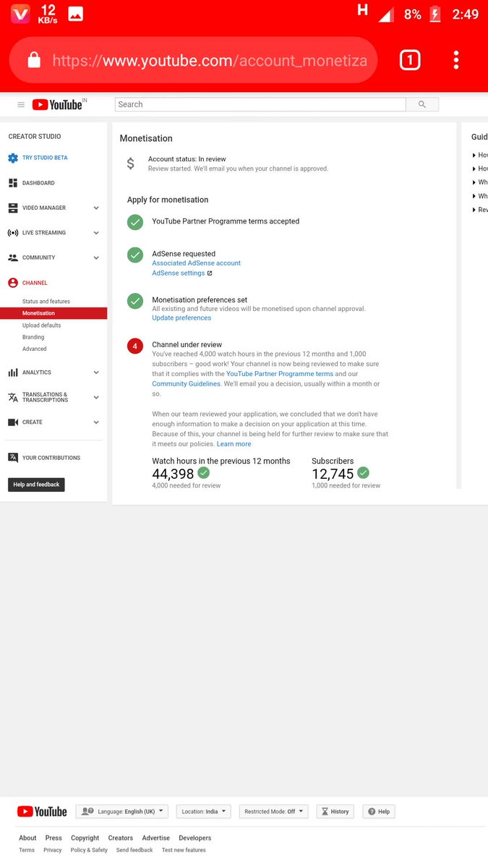
Task: Click the History button in footer
Action: 335,812
